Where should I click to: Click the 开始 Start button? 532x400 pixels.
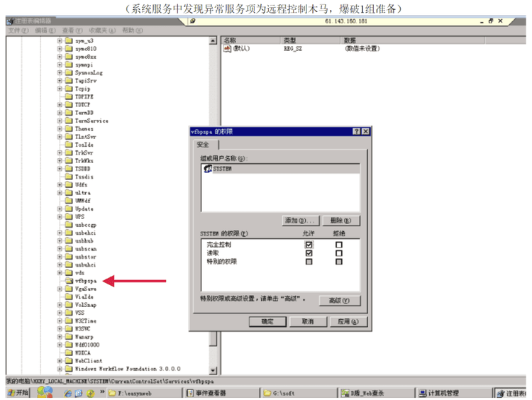coord(17,393)
